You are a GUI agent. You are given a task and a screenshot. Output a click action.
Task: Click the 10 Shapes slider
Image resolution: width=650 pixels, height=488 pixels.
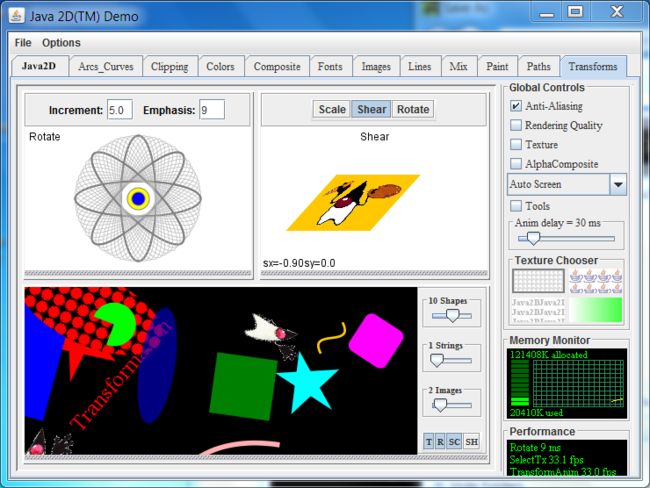point(452,316)
